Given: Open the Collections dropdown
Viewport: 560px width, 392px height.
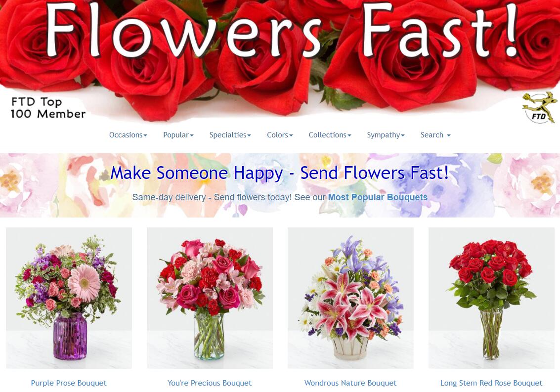Looking at the screenshot, I should pyautogui.click(x=330, y=135).
